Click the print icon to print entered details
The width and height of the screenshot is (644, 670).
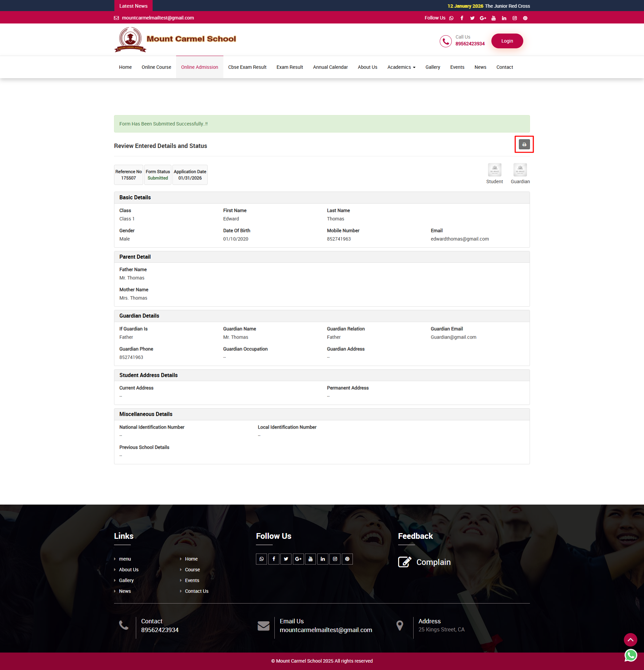[x=524, y=144]
